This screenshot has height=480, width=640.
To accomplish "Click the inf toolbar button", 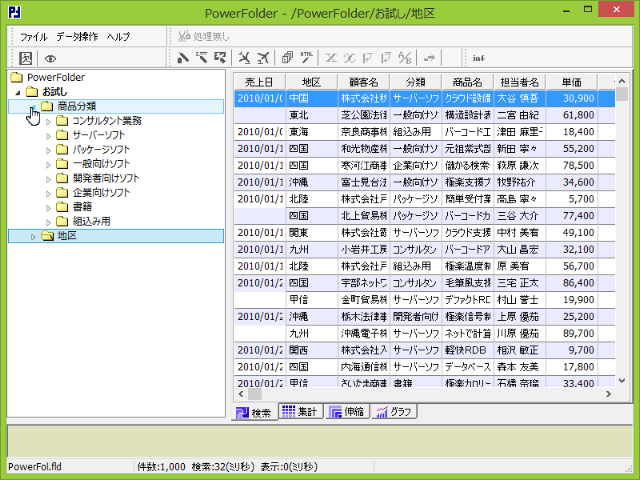I will [x=478, y=58].
